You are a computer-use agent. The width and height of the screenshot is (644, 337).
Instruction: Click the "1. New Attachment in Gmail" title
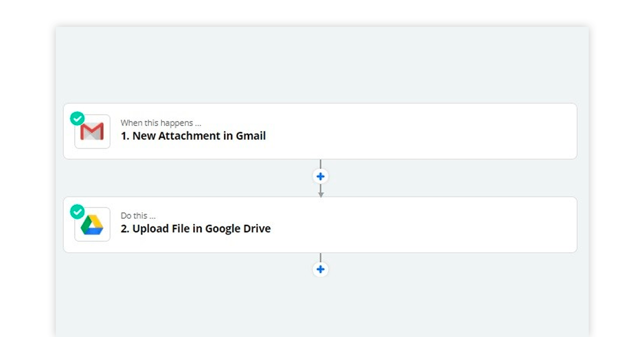point(193,136)
